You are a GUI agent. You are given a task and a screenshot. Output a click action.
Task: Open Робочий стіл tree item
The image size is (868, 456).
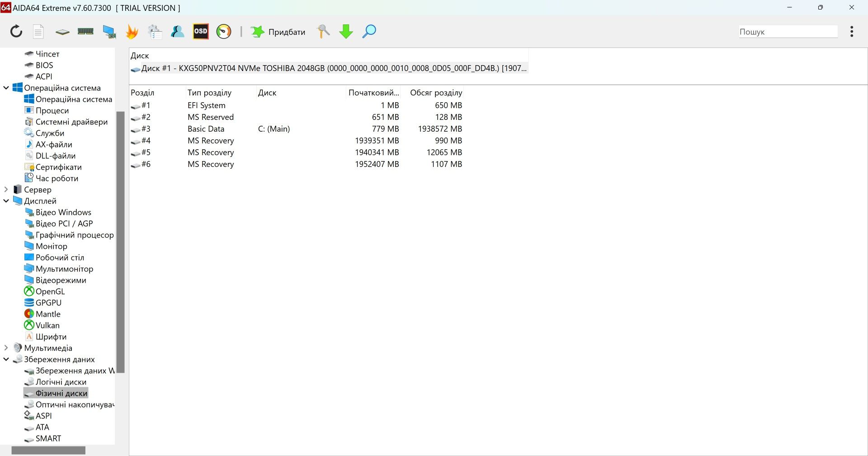click(x=54, y=257)
